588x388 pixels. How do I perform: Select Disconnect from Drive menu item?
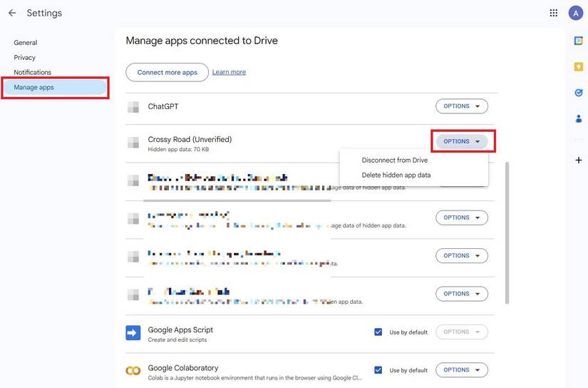pyautogui.click(x=394, y=160)
